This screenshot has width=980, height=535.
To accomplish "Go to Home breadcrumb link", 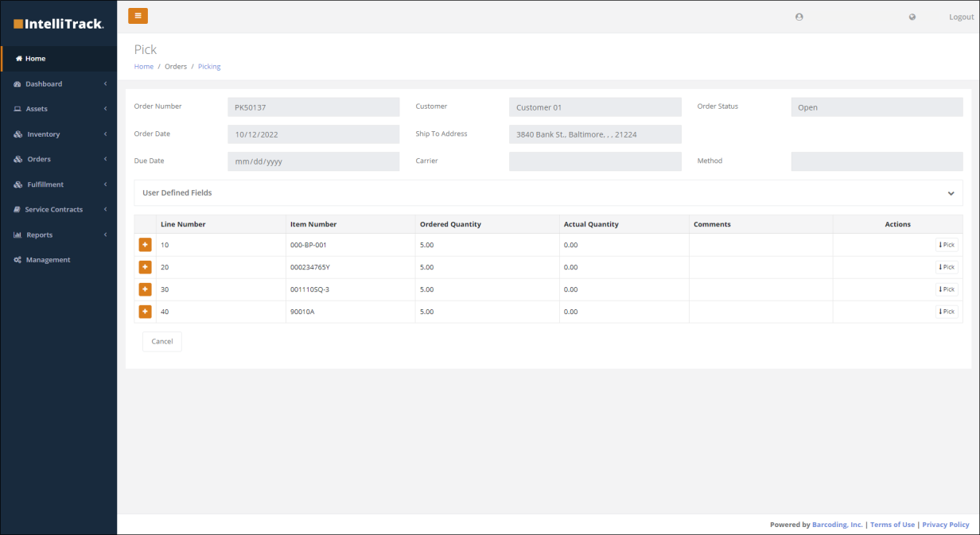I will coord(144,67).
